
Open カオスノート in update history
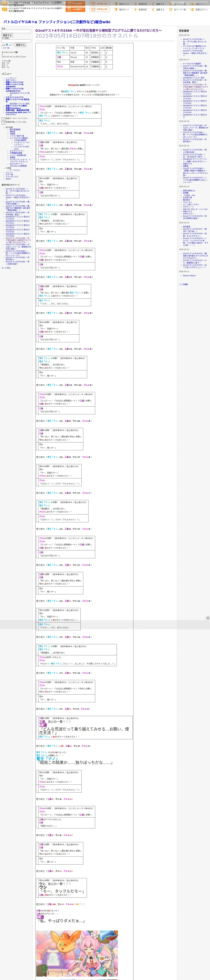[x=188, y=207]
